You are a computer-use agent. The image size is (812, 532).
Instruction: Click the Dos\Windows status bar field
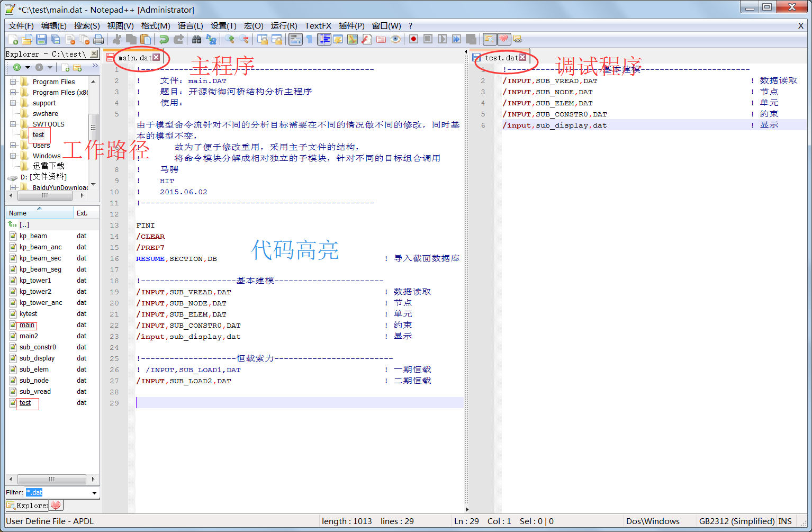pyautogui.click(x=653, y=521)
